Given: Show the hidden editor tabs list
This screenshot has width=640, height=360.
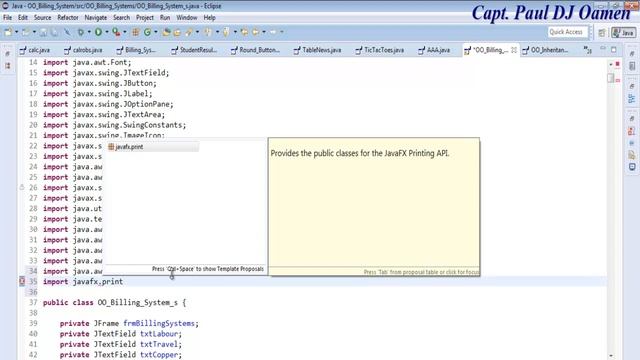Looking at the screenshot, I should tap(587, 50).
